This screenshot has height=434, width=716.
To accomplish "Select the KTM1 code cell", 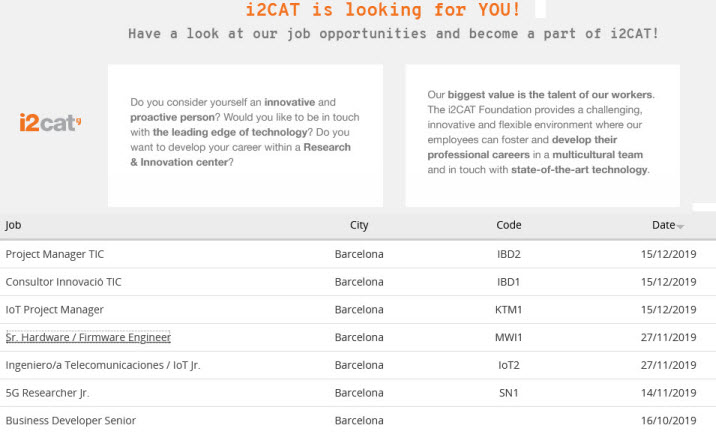I will click(x=509, y=310).
